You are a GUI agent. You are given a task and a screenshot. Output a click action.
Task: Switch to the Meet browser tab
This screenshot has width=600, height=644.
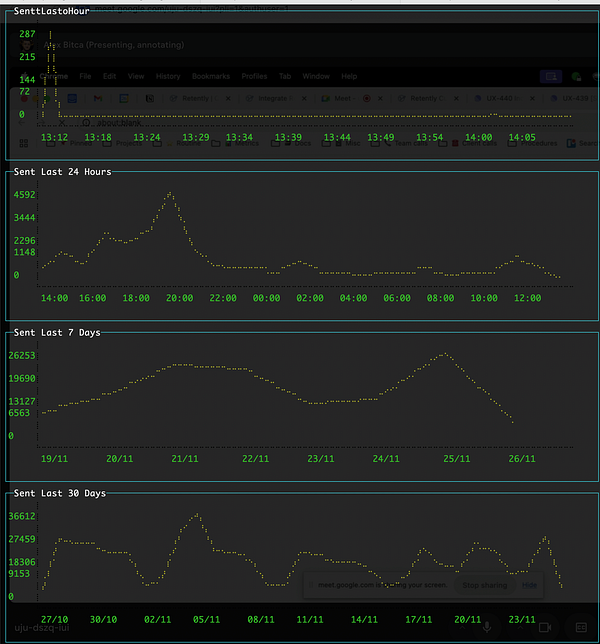[x=343, y=99]
